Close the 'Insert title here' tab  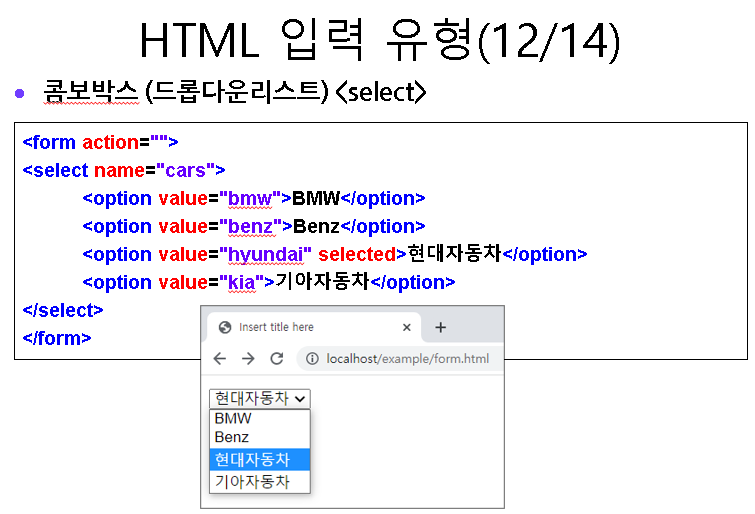[406, 328]
